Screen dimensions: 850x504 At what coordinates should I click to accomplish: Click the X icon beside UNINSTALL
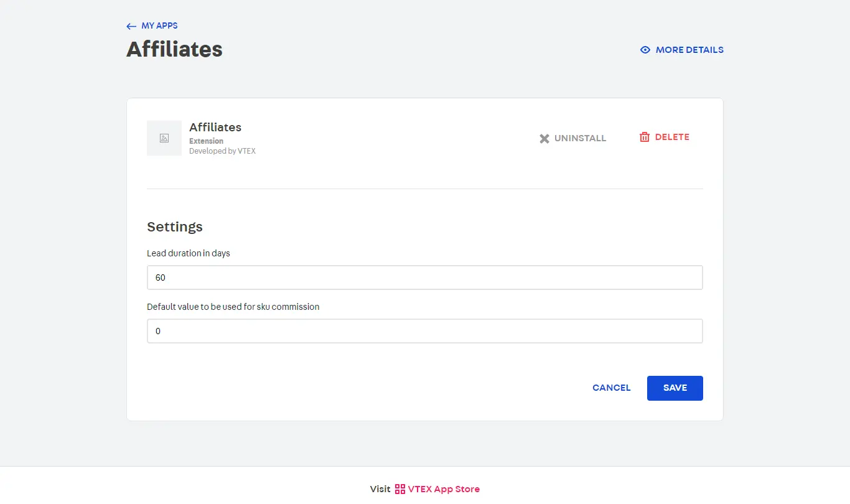coord(544,138)
